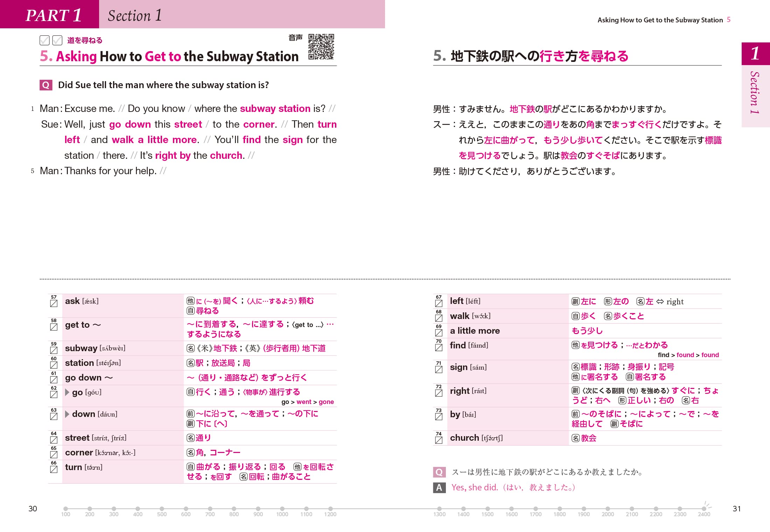Click the grey A answer badge
The width and height of the screenshot is (770, 532).
[x=439, y=487]
